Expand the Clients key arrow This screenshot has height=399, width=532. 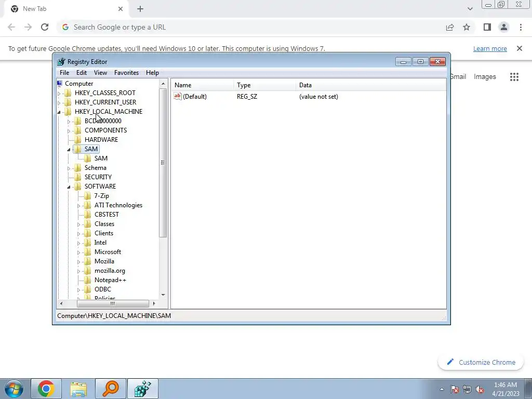79,234
